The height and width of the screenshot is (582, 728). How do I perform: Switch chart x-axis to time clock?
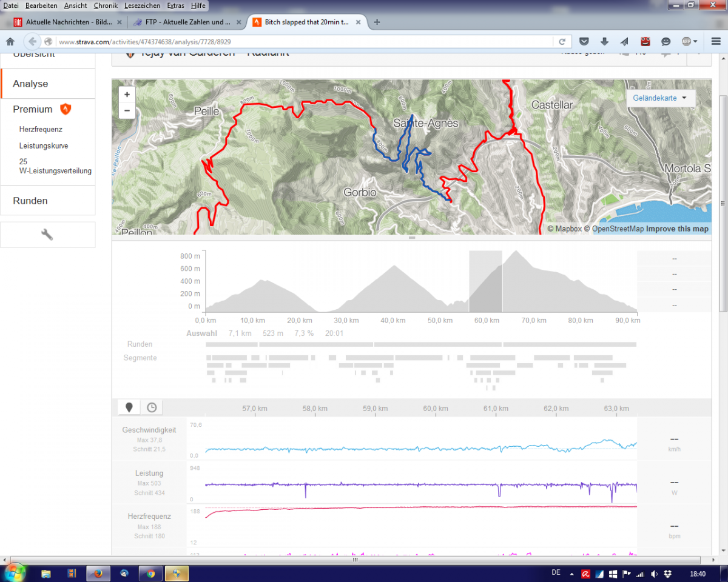click(152, 407)
